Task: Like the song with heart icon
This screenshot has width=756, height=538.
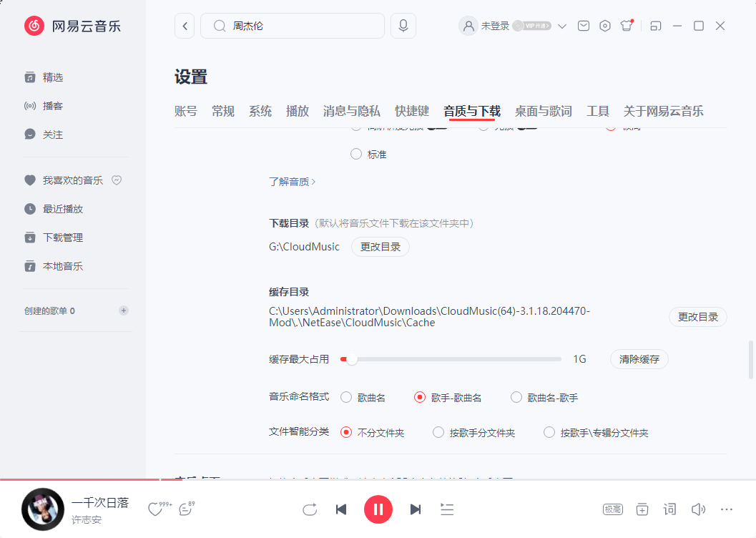Action: tap(155, 509)
